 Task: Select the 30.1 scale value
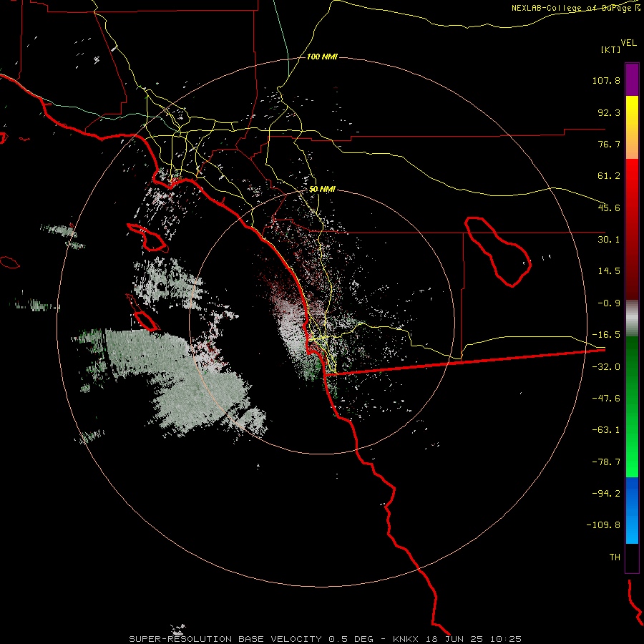pyautogui.click(x=609, y=240)
